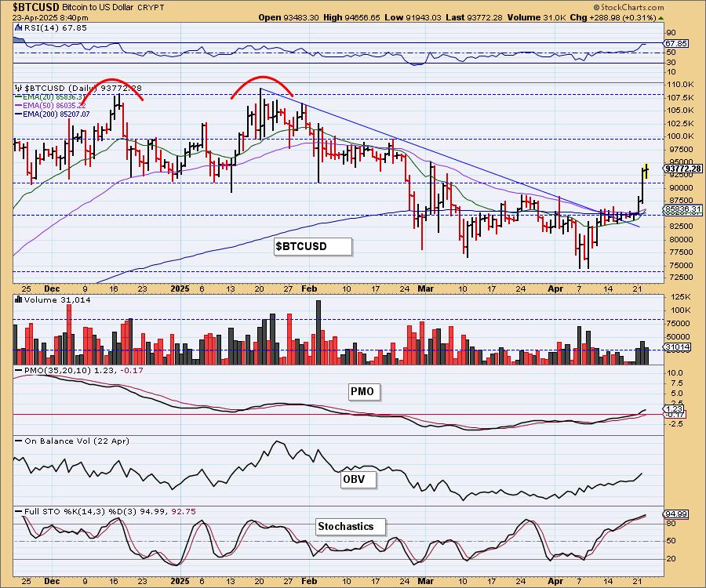Click the 23-Apr-2025 8:40pm timestamp
The image size is (706, 588).
50,18
